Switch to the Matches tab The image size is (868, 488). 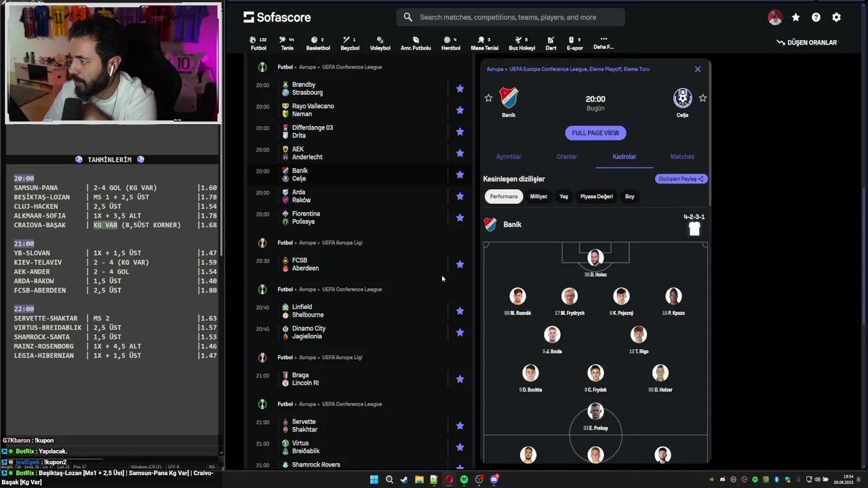click(682, 157)
